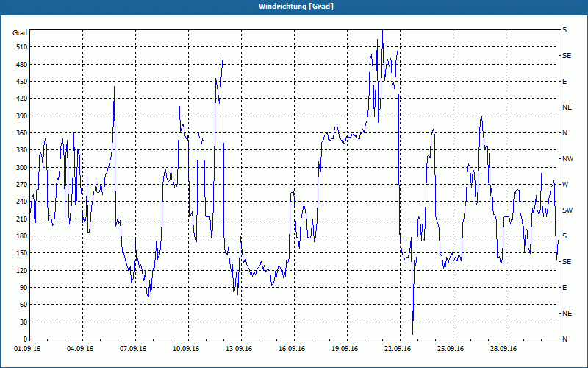Click the date label 25.09.16
The height and width of the screenshot is (368, 588).
(x=451, y=349)
